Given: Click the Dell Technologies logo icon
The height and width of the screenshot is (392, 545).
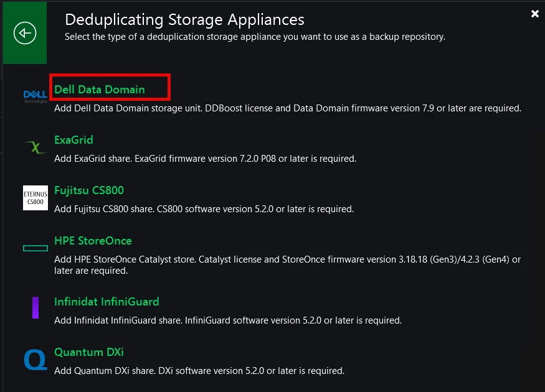Looking at the screenshot, I should click(x=35, y=96).
